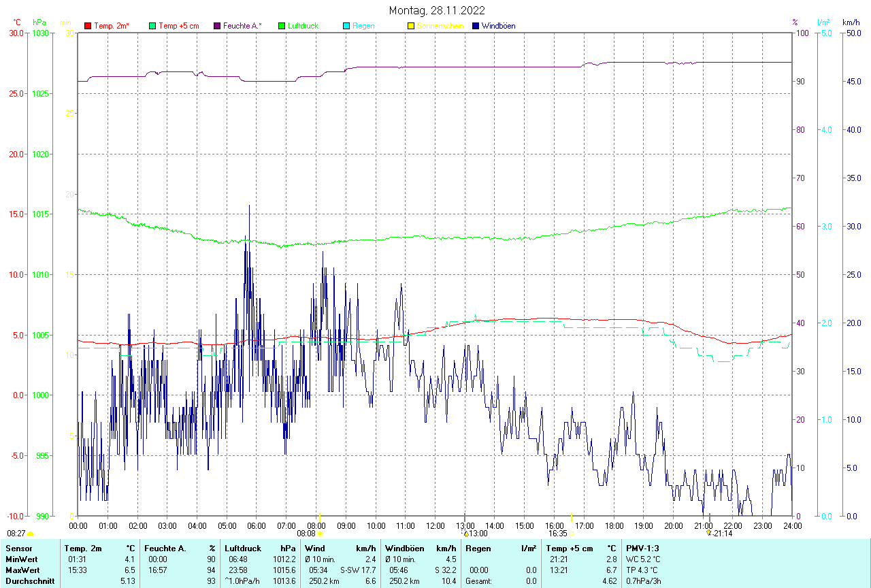Click the -10.0 temperature axis value
This screenshot has width=871, height=588.
click(14, 516)
